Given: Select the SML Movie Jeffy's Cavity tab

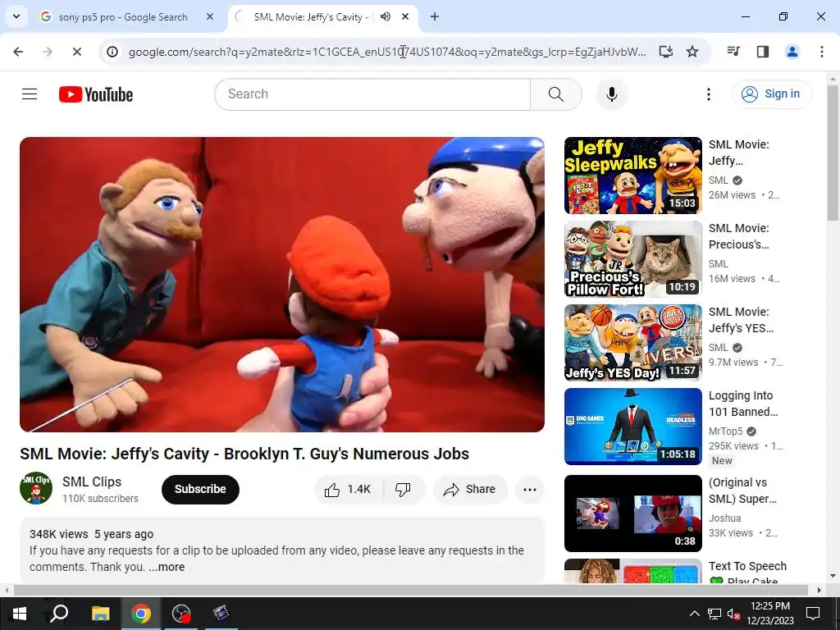Looking at the screenshot, I should (311, 17).
